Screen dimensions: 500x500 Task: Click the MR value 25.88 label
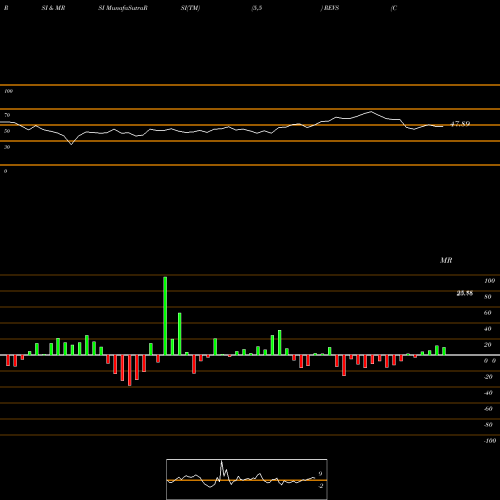click(465, 293)
